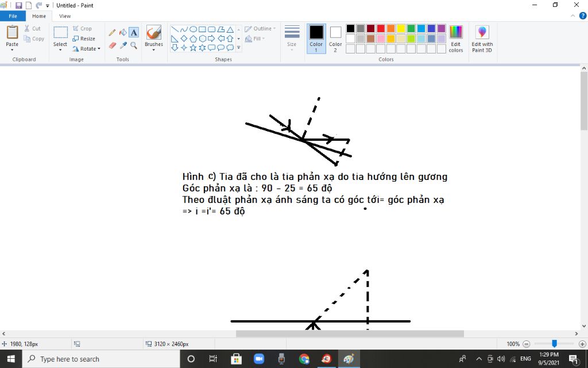Screen dimensions: 588x368
Task: Click the New file icon in title bar
Action: pos(29,5)
